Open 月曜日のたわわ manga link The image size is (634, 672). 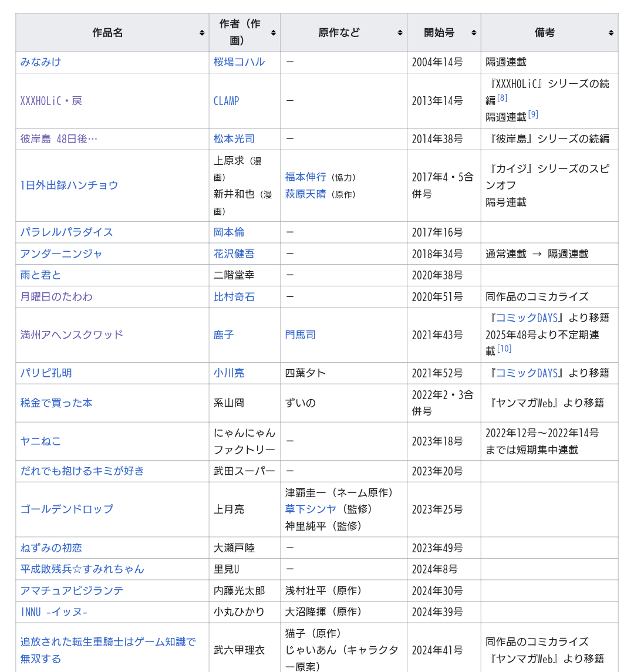pos(56,297)
